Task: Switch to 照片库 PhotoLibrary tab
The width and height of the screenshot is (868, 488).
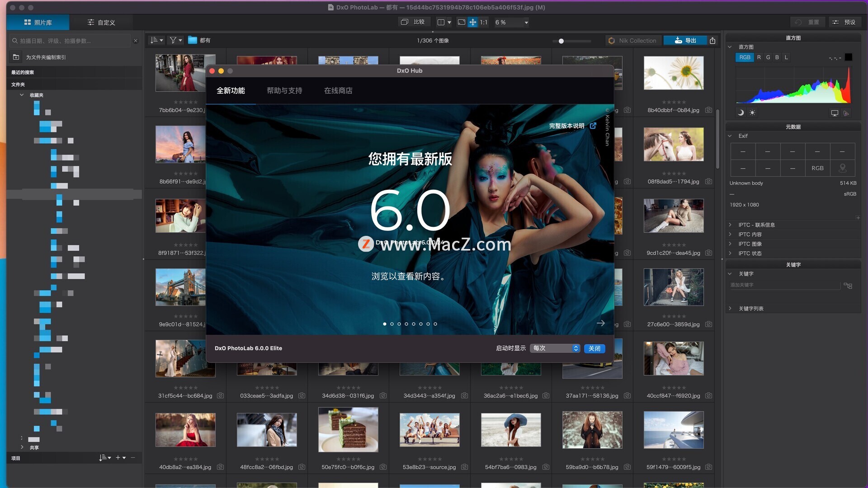Action: [x=38, y=22]
